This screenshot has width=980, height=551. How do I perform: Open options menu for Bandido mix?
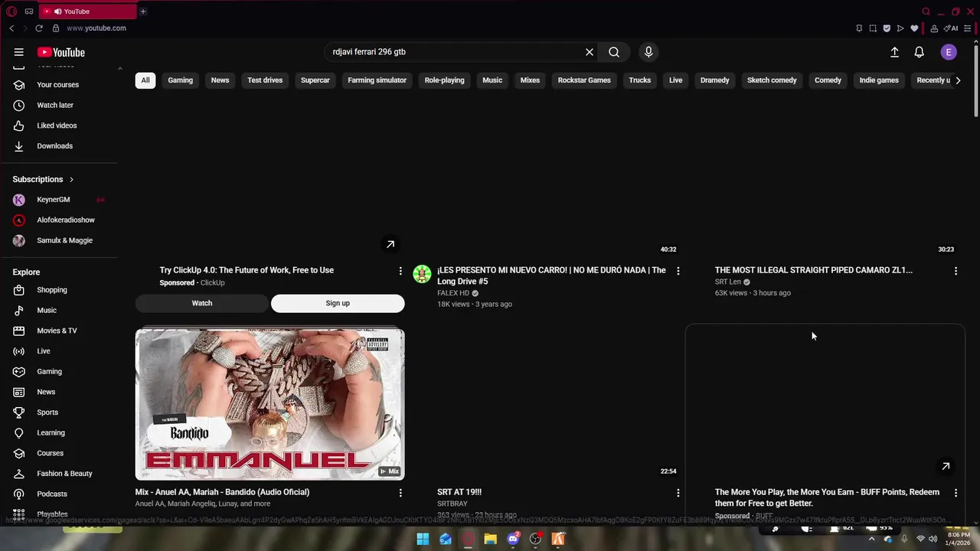[x=400, y=493]
